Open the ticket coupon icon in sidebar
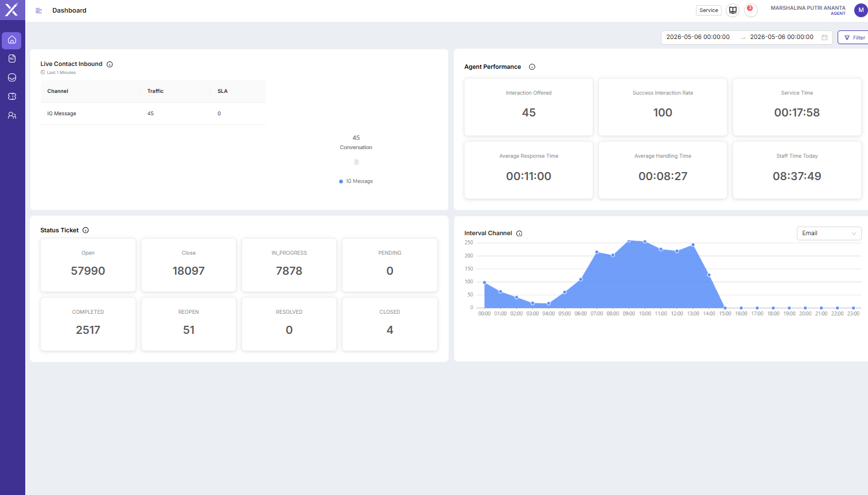868x495 pixels. [x=11, y=96]
